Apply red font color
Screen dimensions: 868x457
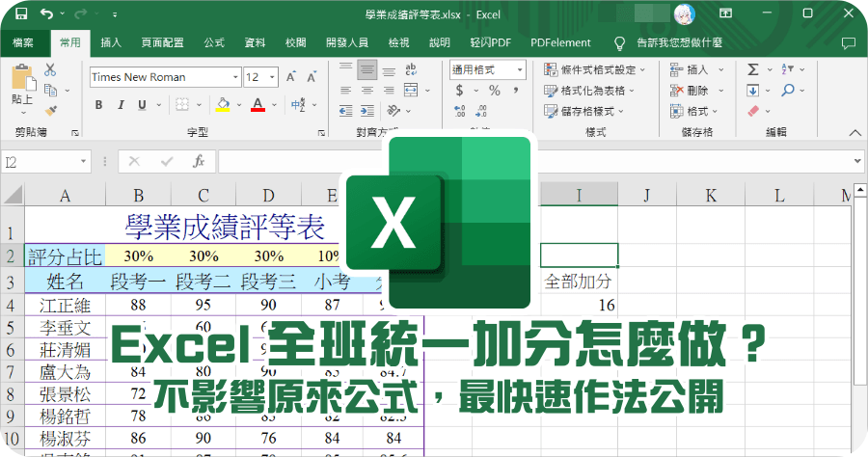tap(258, 104)
